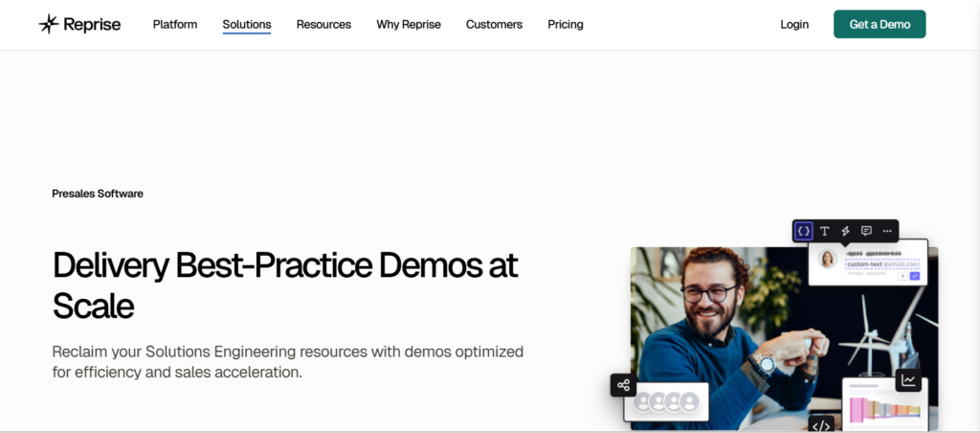Expand the Resources navigation menu
Screen dimensions: 980x433
tap(323, 25)
